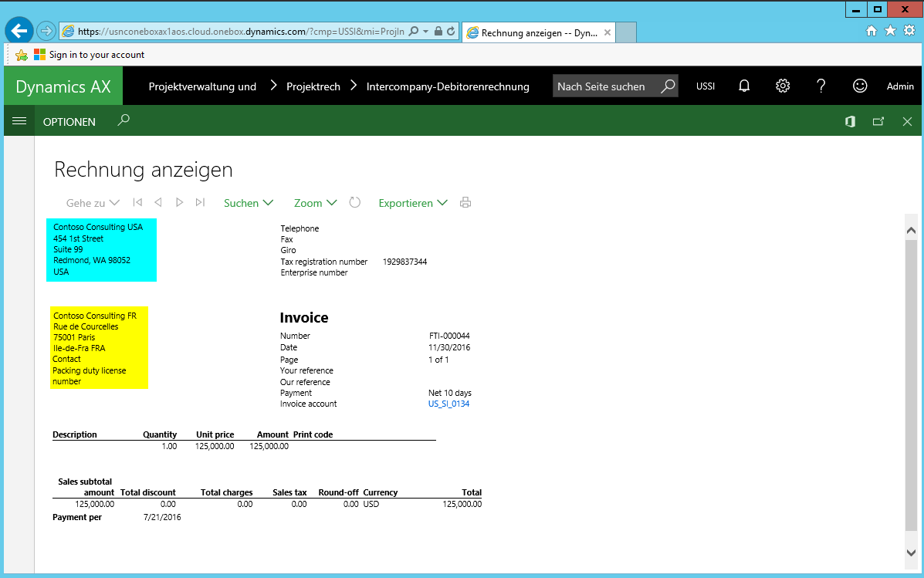Screen dimensions: 924x578
Task: Open the Zoom dropdown
Action: click(x=315, y=203)
